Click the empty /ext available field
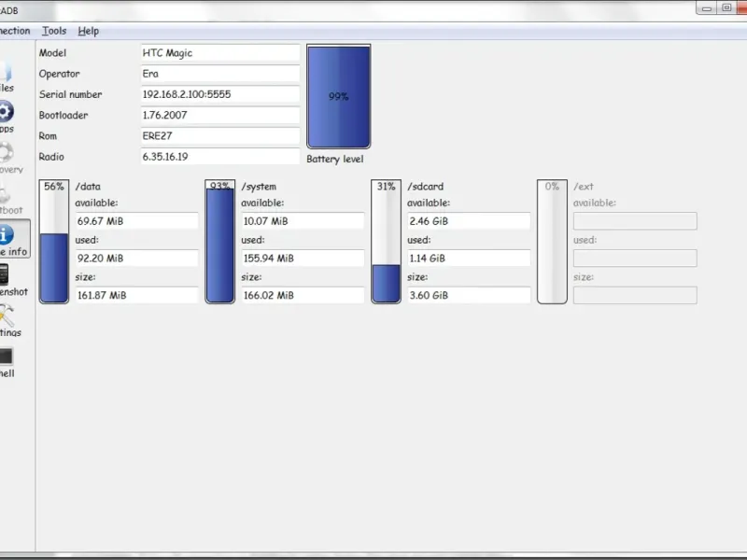This screenshot has width=747, height=560. (x=635, y=221)
